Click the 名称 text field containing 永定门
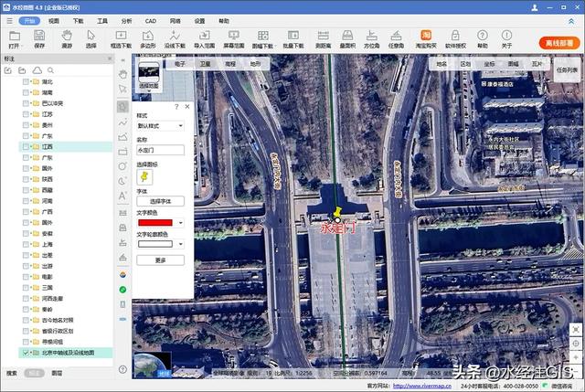The height and width of the screenshot is (392, 585). 161,150
